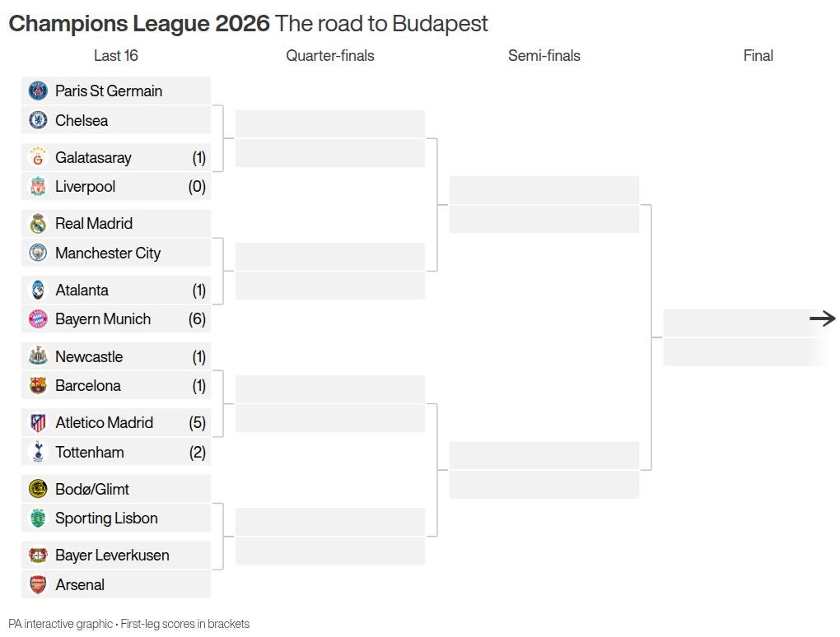Screen dimensions: 840x637
Task: Click the Chelsea club crest
Action: click(38, 120)
